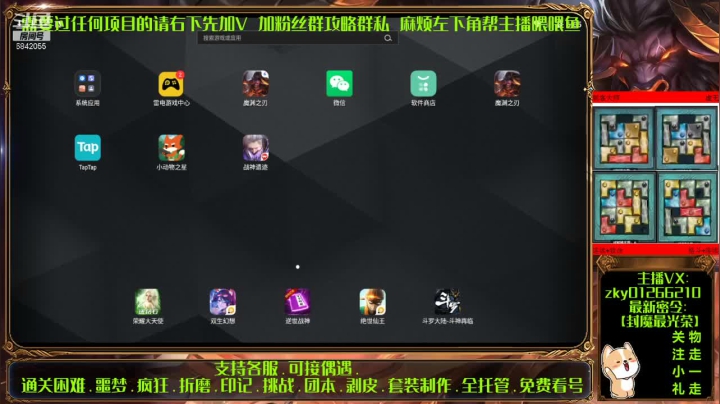Screen dimensions: 720x404
Task: Open the 软件商店 app store
Action: point(423,84)
